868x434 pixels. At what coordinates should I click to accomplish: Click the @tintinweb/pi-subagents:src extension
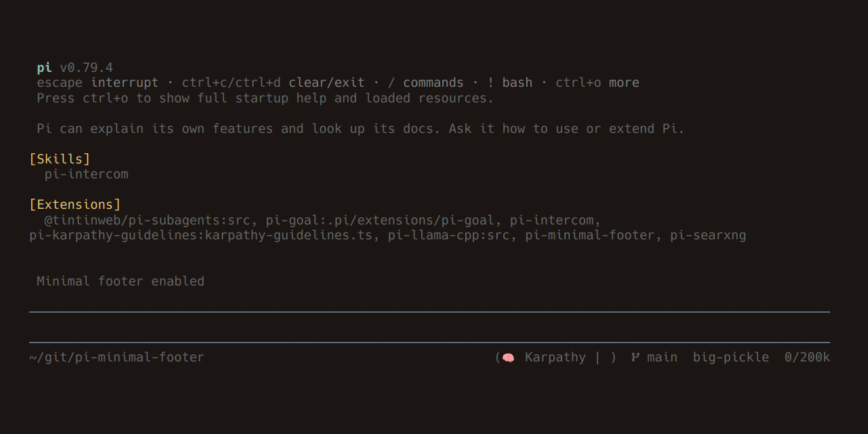coord(147,220)
